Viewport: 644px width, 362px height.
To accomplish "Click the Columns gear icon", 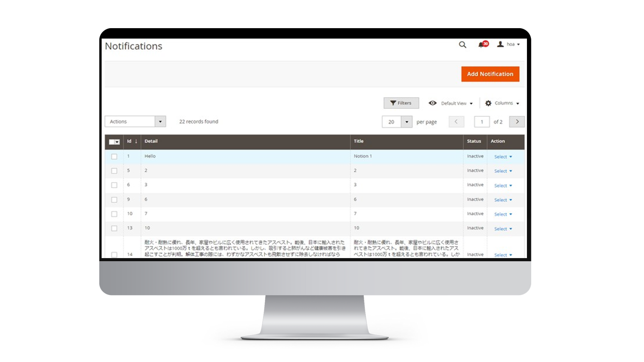I will click(488, 103).
